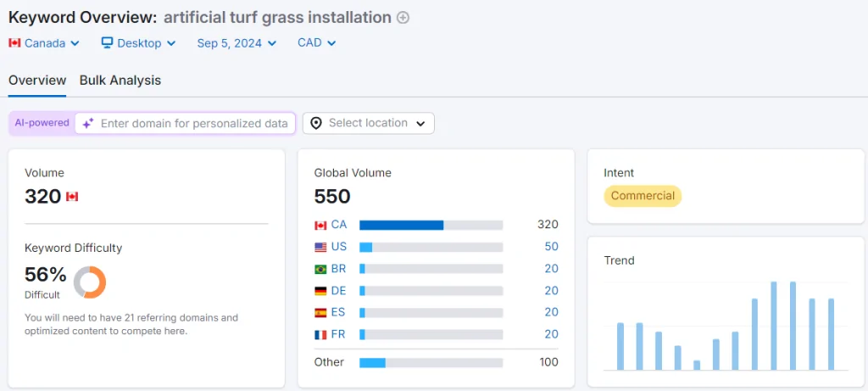Image resolution: width=868 pixels, height=391 pixels.
Task: Open the Desktop device dropdown
Action: pyautogui.click(x=139, y=43)
